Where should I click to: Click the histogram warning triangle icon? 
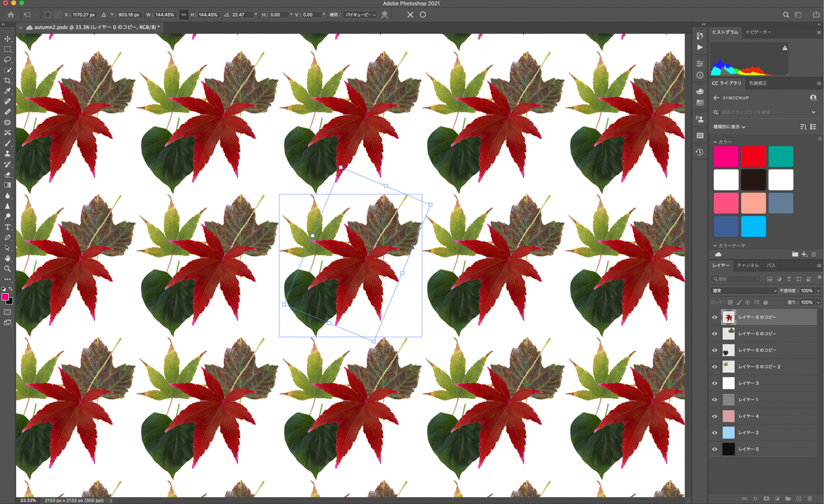coord(784,48)
